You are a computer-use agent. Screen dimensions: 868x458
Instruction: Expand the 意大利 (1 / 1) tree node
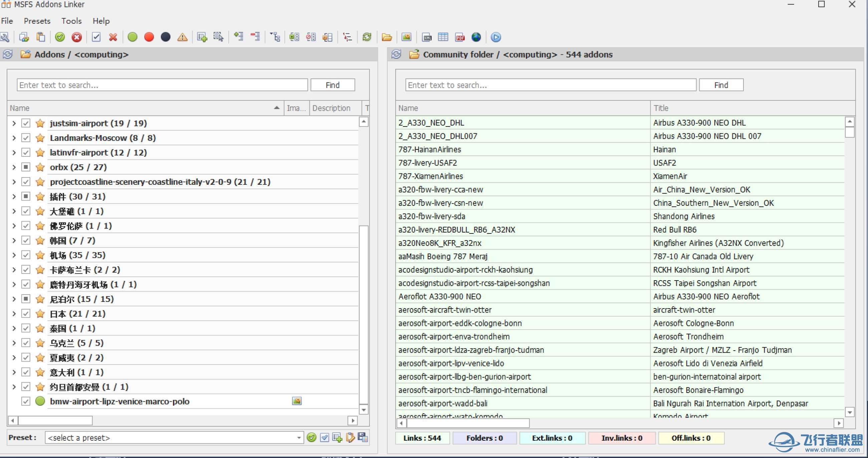pyautogui.click(x=14, y=372)
